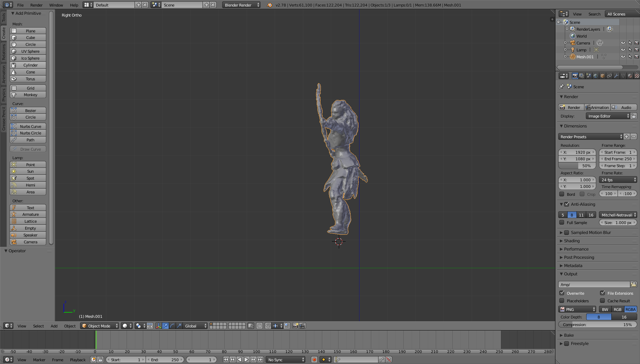Enable Full Sample checkbox
The width and height of the screenshot is (640, 364).
[x=562, y=222]
